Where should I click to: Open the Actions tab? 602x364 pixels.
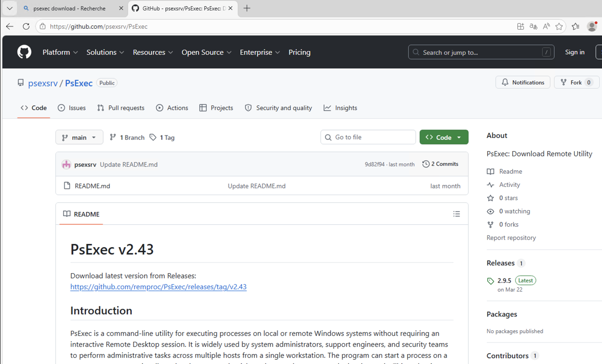(x=172, y=108)
